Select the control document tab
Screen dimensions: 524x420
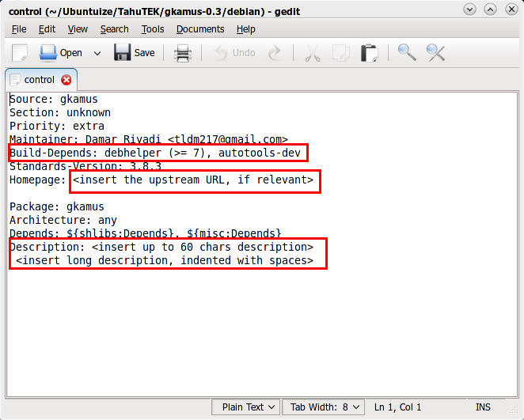click(x=39, y=80)
